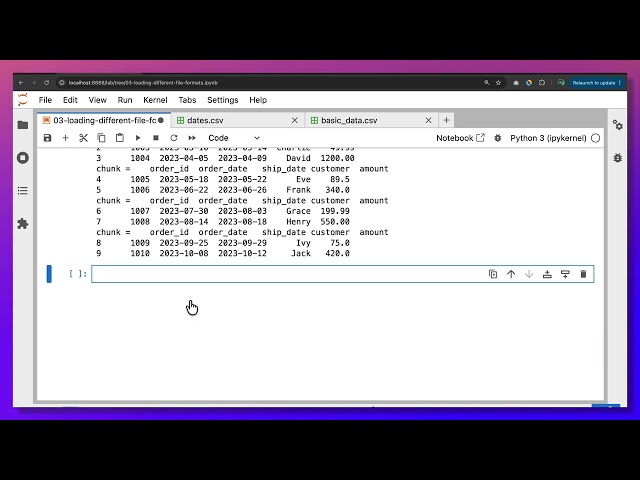Open in Notebook interface

pyautogui.click(x=460, y=138)
